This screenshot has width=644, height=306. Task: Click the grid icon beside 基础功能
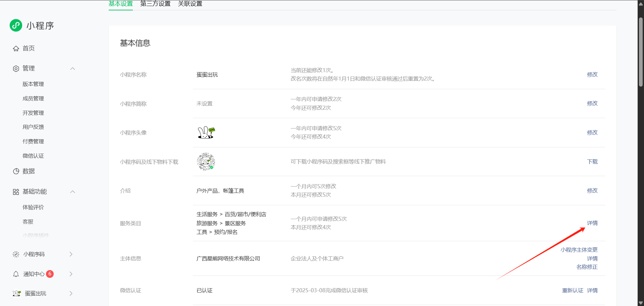(16, 192)
